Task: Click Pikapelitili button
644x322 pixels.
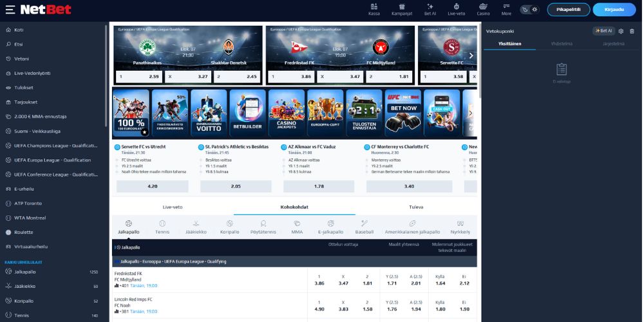Action: [x=569, y=10]
